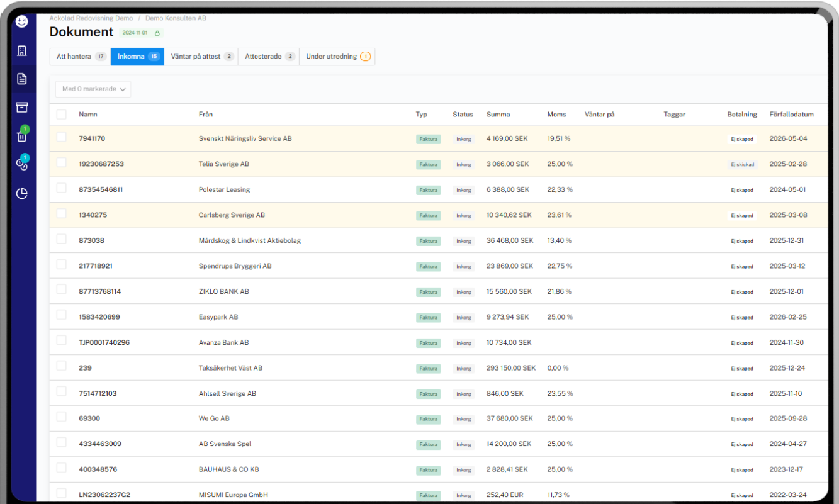839x504 pixels.
Task: Open document name 87354546811
Action: coord(101,189)
